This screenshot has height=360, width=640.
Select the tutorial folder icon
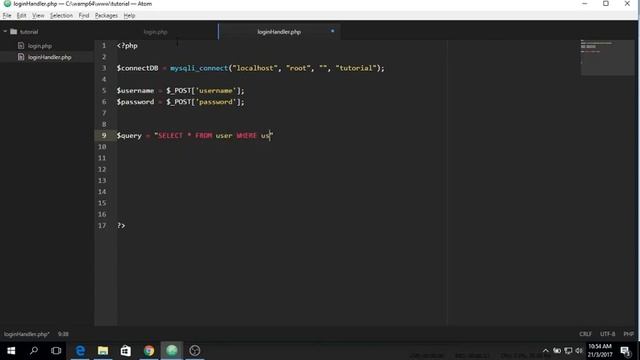pos(13,31)
